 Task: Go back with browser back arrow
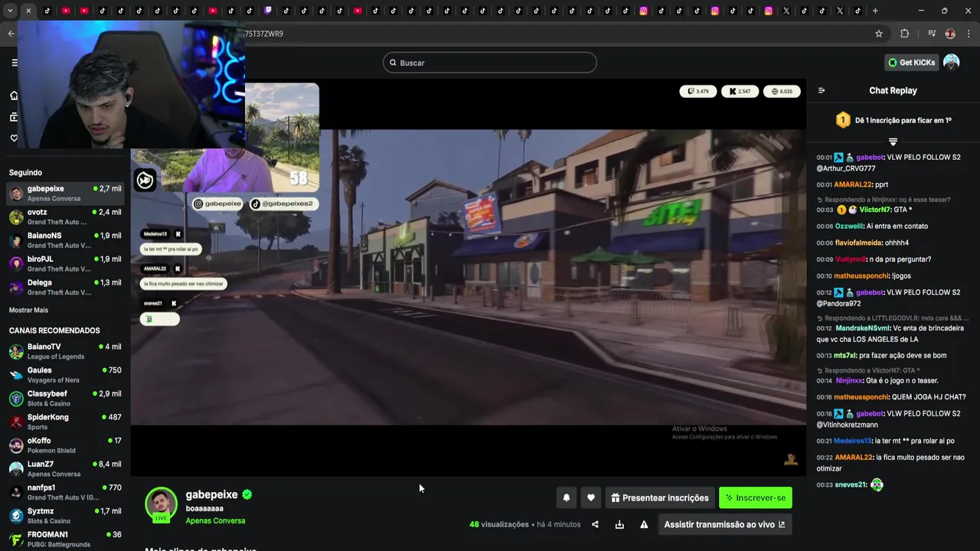pyautogui.click(x=11, y=34)
